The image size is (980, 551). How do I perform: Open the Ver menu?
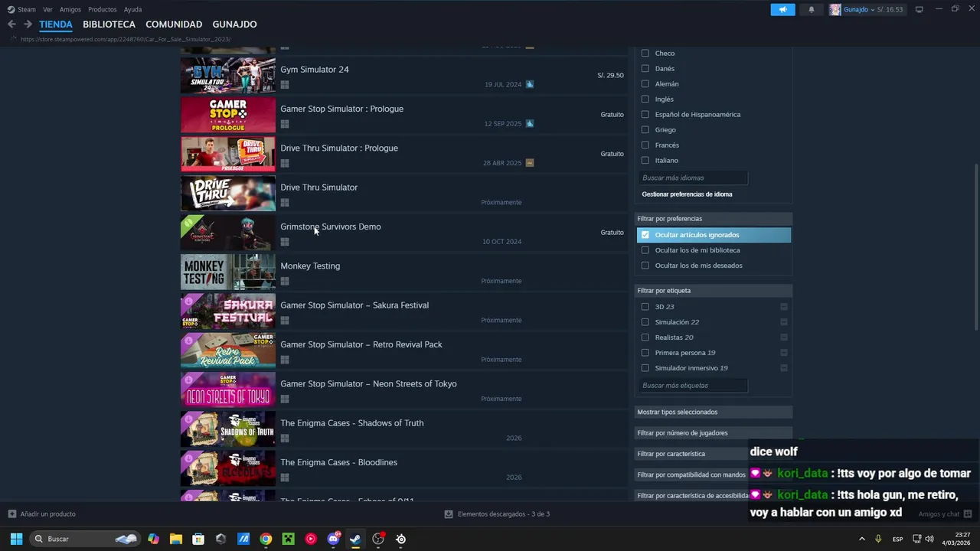(47, 9)
